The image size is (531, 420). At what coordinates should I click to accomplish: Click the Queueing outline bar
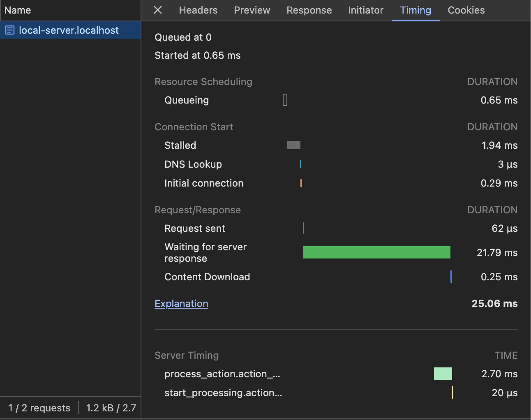285,100
